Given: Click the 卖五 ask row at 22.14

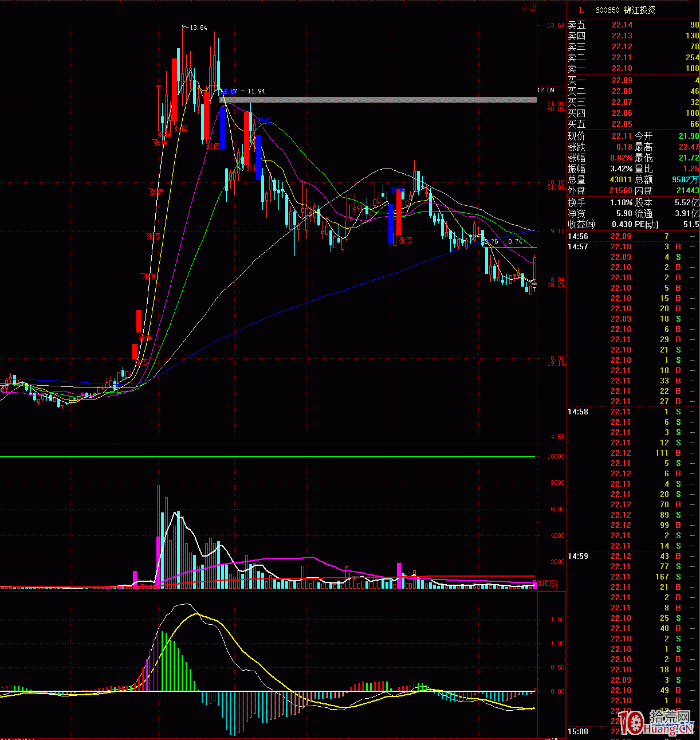Looking at the screenshot, I should [x=633, y=25].
